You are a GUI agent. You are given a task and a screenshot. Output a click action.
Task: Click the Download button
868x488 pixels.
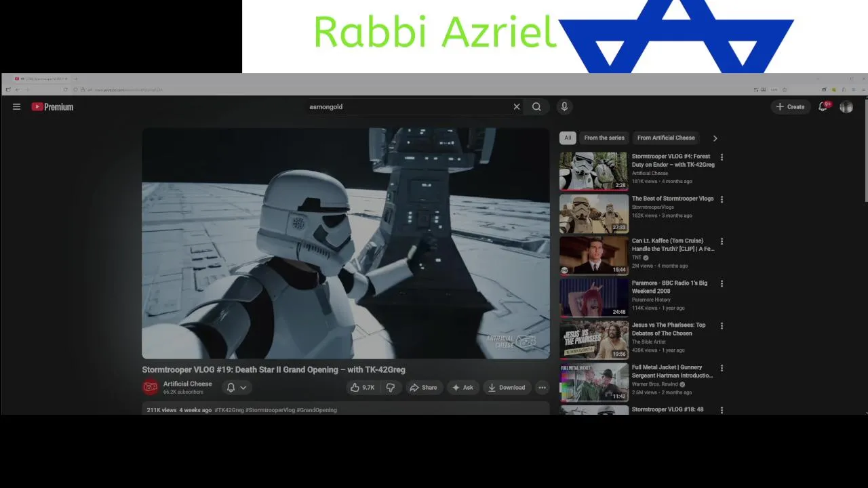click(x=507, y=388)
